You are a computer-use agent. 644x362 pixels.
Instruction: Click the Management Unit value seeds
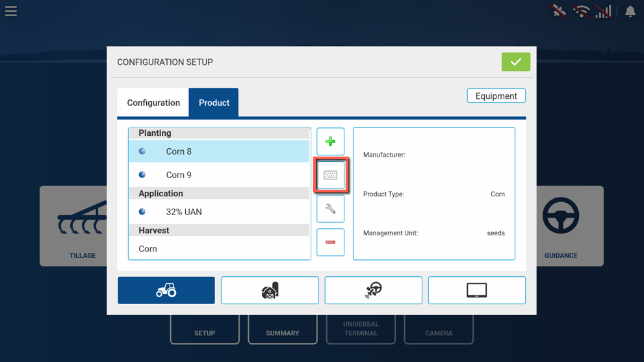coord(496,233)
